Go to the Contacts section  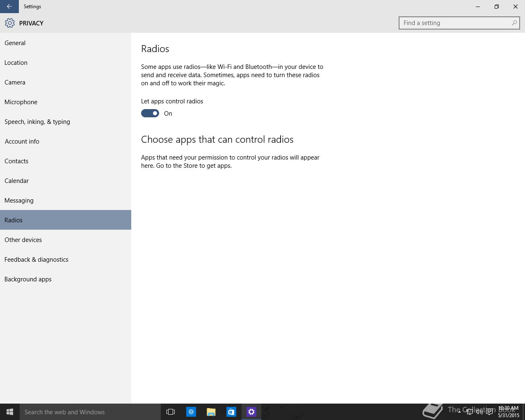pos(66,161)
